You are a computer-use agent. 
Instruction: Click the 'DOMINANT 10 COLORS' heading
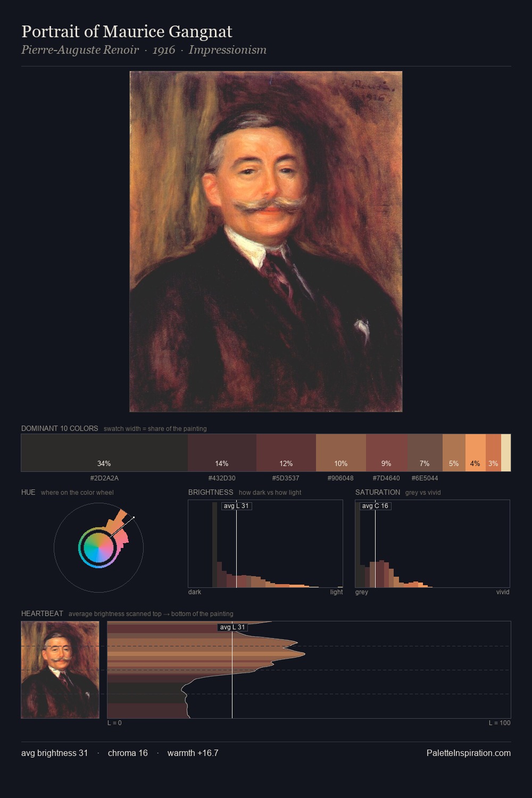pyautogui.click(x=60, y=428)
